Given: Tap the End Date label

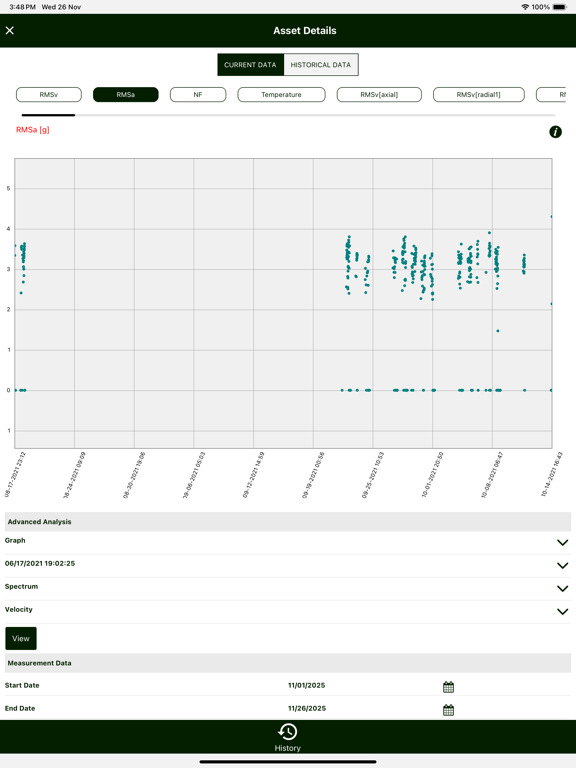Looking at the screenshot, I should (x=20, y=708).
